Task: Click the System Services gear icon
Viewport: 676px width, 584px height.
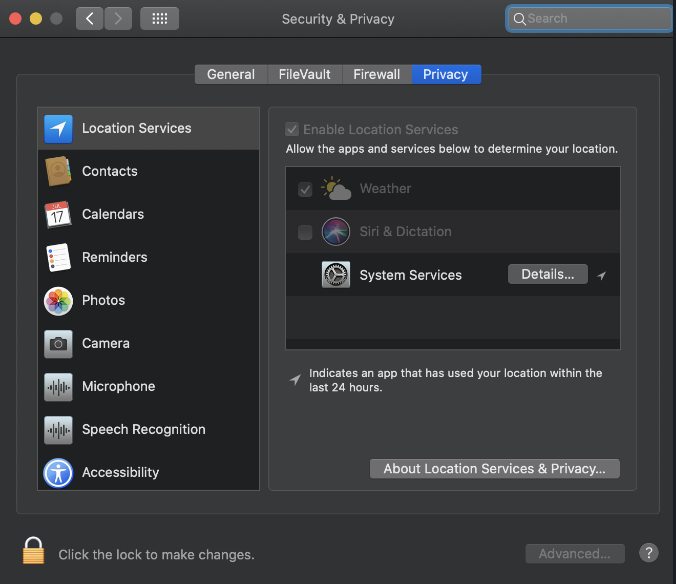Action: [x=336, y=275]
